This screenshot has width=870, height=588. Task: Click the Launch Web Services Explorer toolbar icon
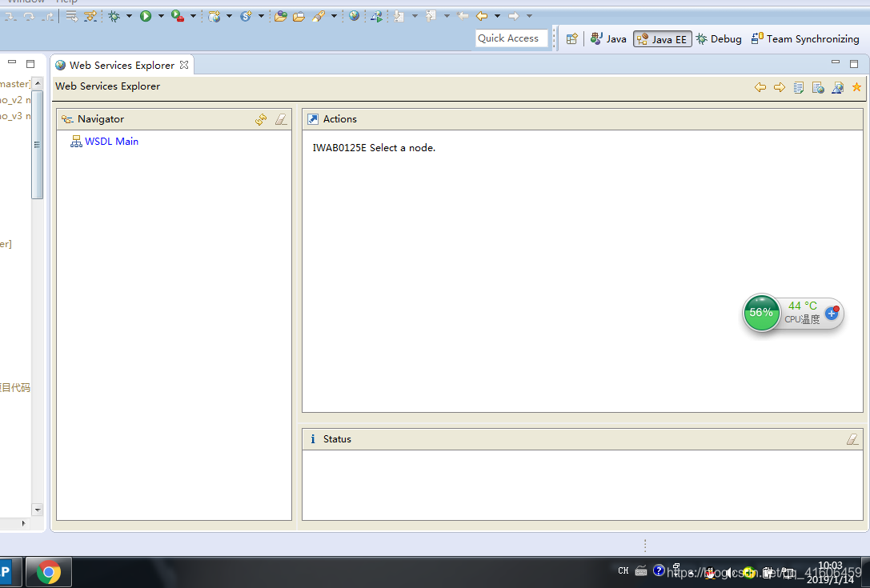[x=377, y=16]
